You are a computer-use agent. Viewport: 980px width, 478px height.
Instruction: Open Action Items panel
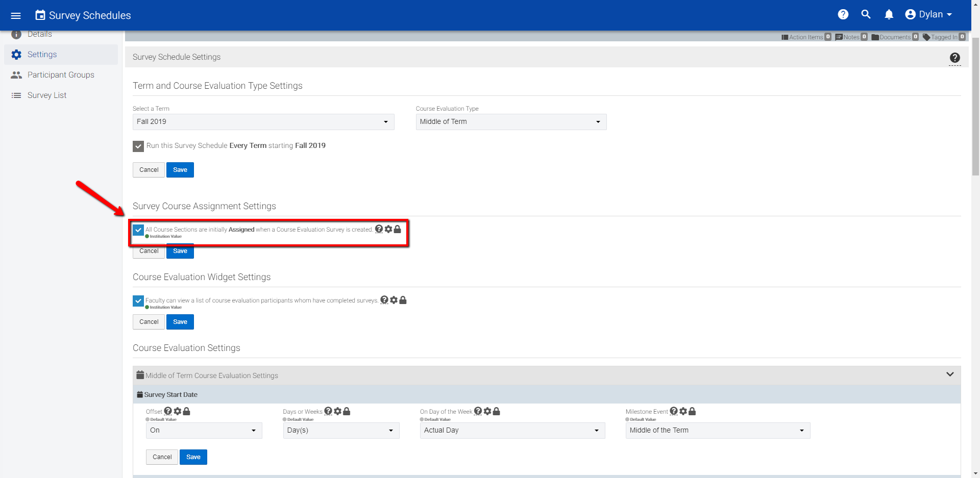(x=806, y=37)
